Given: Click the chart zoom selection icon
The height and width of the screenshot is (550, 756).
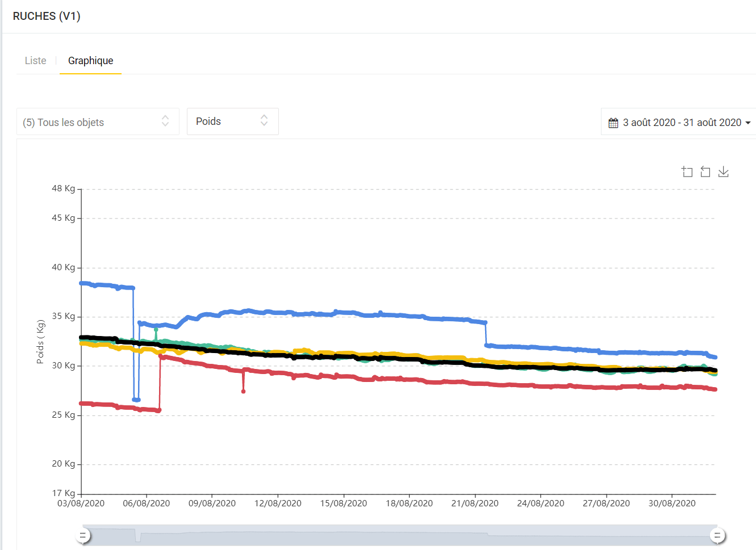Looking at the screenshot, I should pyautogui.click(x=687, y=171).
